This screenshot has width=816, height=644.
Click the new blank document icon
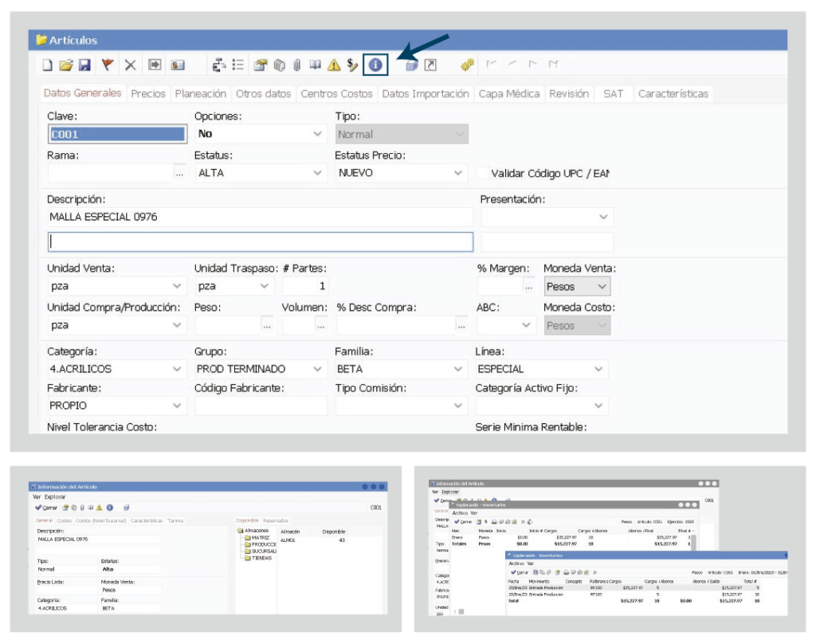[48, 65]
